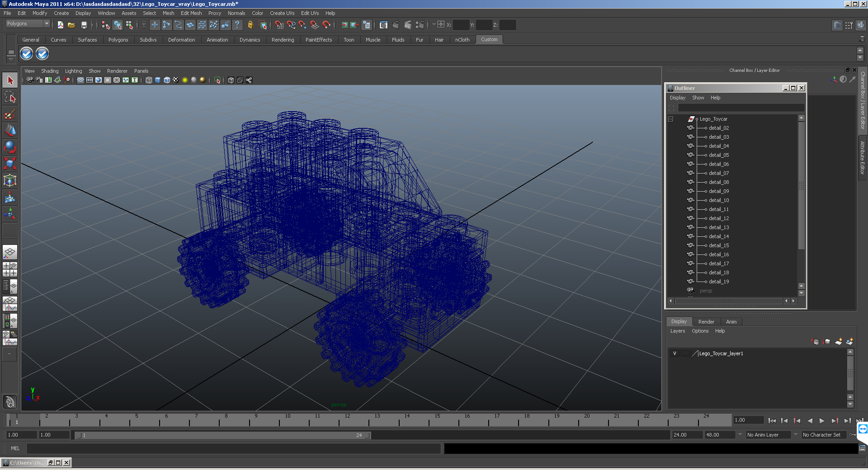
Task: Click the MEL command input field
Action: 234,448
